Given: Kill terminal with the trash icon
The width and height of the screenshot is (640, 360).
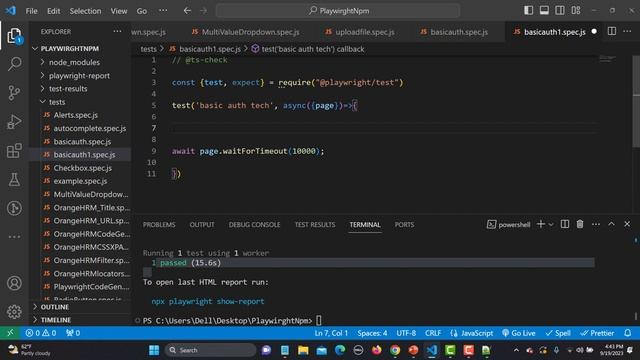Looking at the screenshot, I should point(580,224).
